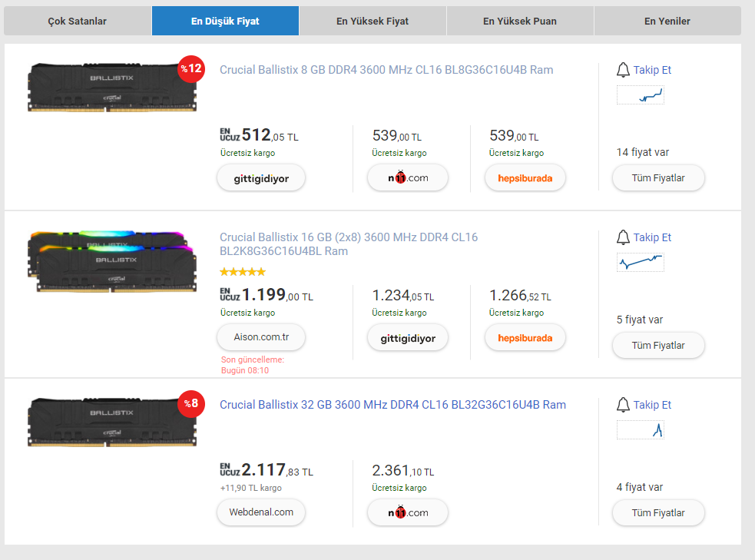The width and height of the screenshot is (755, 560).
Task: Click the 16 GB RGB Ballistix RAM thumbnail
Action: tap(111, 261)
